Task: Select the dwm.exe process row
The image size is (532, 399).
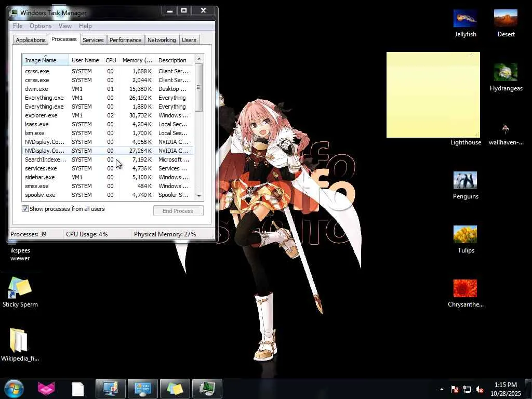Action: coord(108,89)
